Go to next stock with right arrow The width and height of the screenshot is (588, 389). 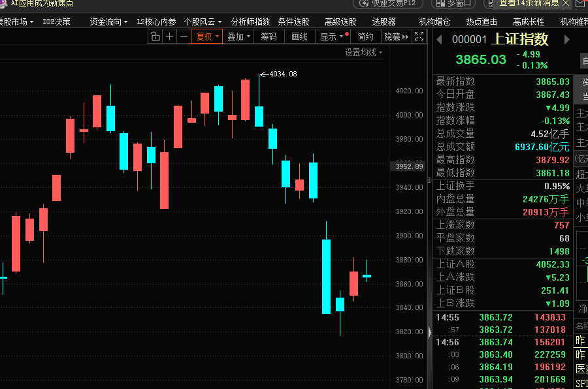point(567,40)
